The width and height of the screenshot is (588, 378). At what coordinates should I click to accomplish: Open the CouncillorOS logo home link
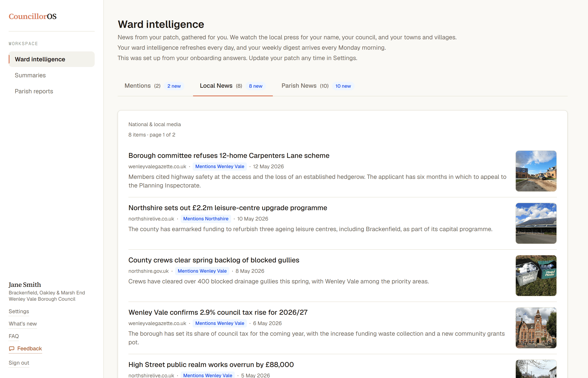click(33, 16)
